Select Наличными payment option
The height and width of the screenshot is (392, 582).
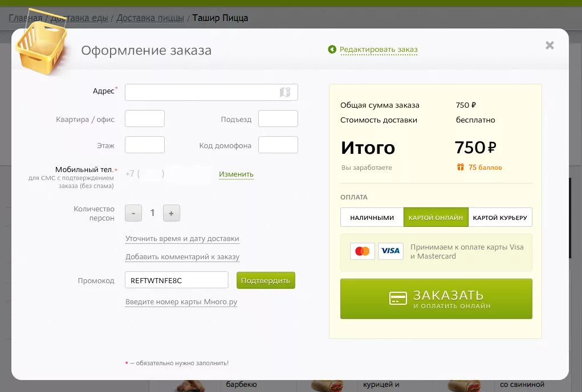372,217
